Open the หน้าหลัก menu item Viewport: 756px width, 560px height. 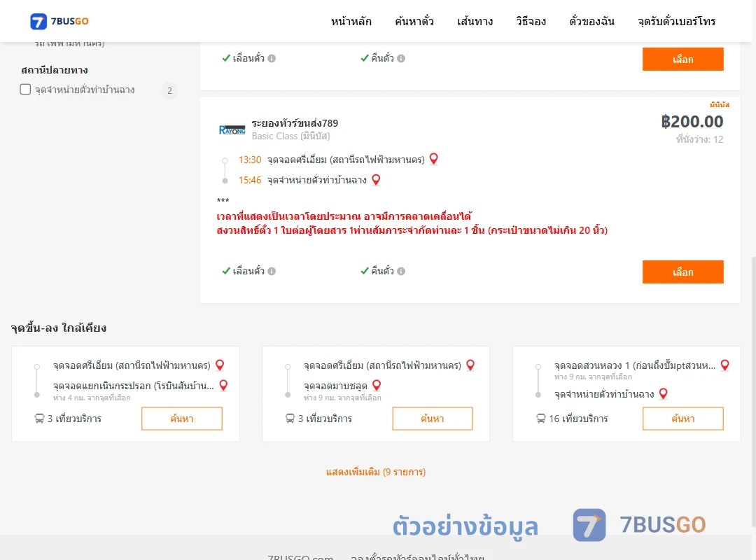(x=351, y=21)
